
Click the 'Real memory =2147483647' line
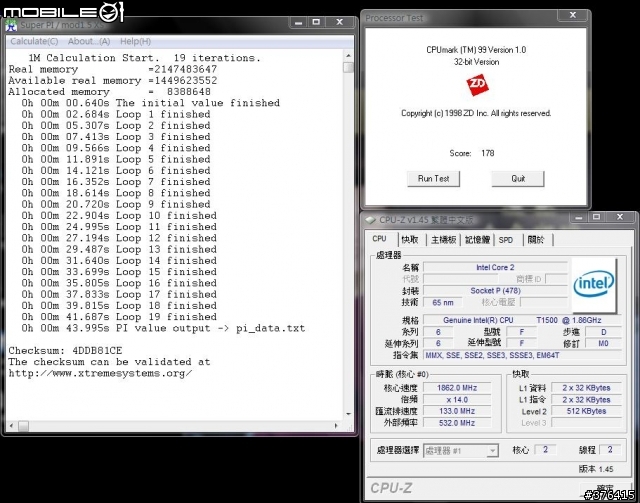113,69
